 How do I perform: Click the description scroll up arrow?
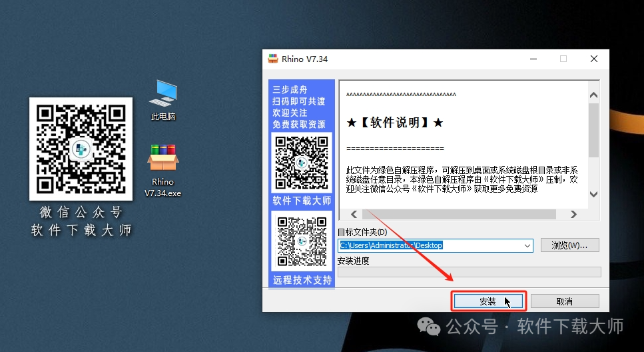click(593, 95)
